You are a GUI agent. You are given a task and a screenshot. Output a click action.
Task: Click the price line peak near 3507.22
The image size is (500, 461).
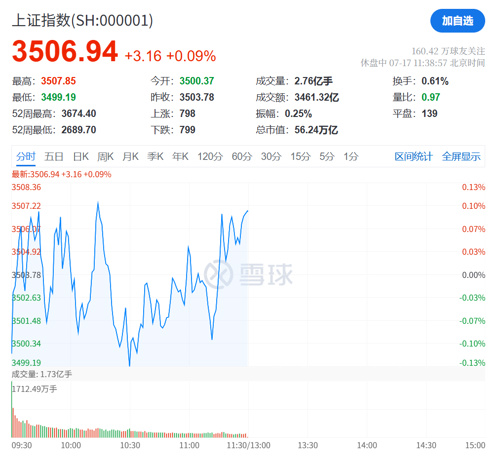(x=98, y=202)
